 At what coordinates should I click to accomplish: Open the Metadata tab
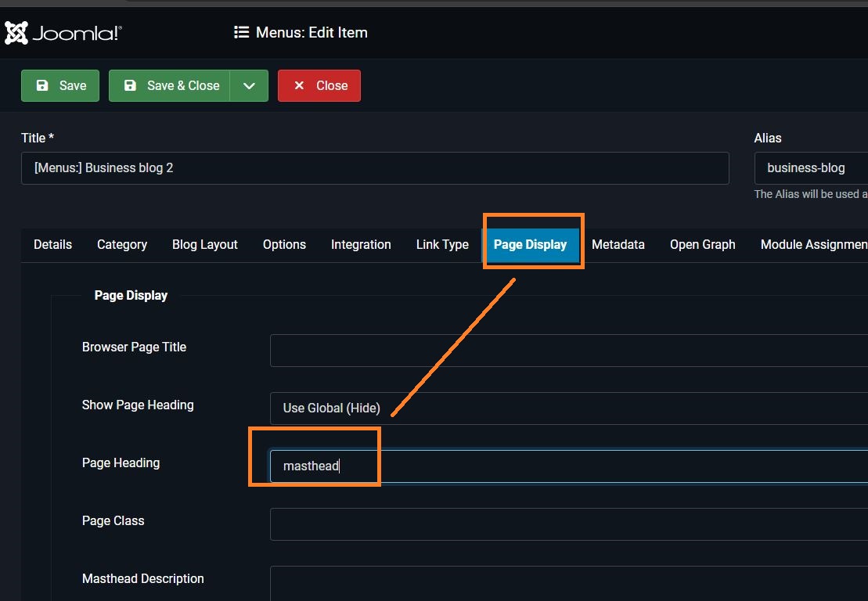pyautogui.click(x=618, y=245)
